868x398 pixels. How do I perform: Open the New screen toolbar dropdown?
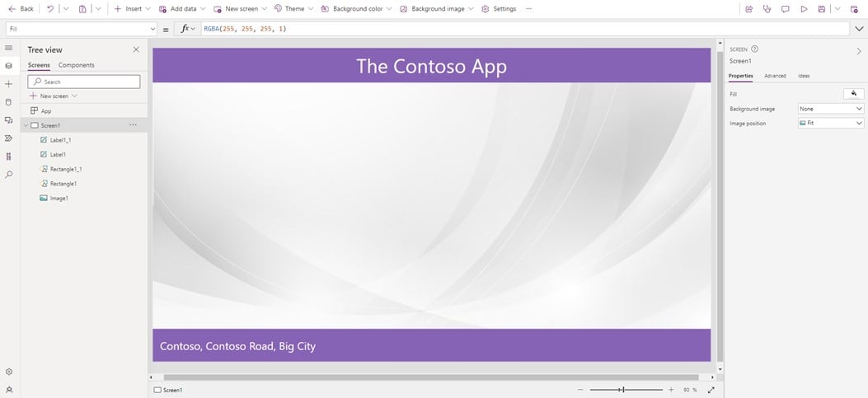pos(240,9)
